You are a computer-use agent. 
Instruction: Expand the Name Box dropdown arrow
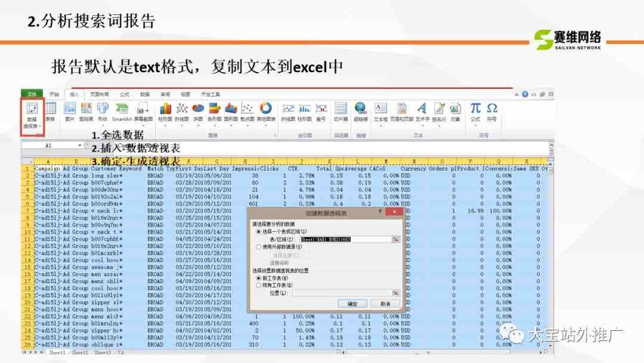pos(80,145)
